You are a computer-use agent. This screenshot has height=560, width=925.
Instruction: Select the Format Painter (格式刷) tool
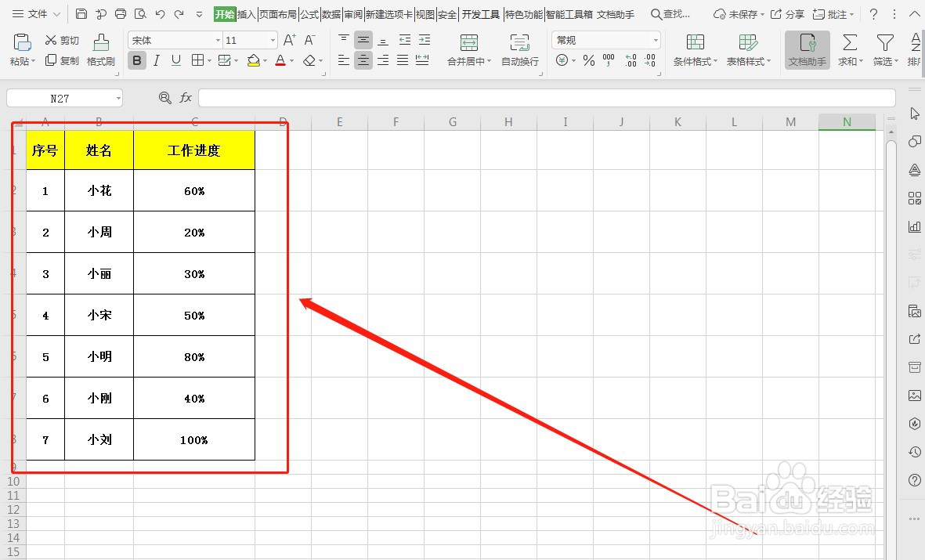(x=101, y=49)
